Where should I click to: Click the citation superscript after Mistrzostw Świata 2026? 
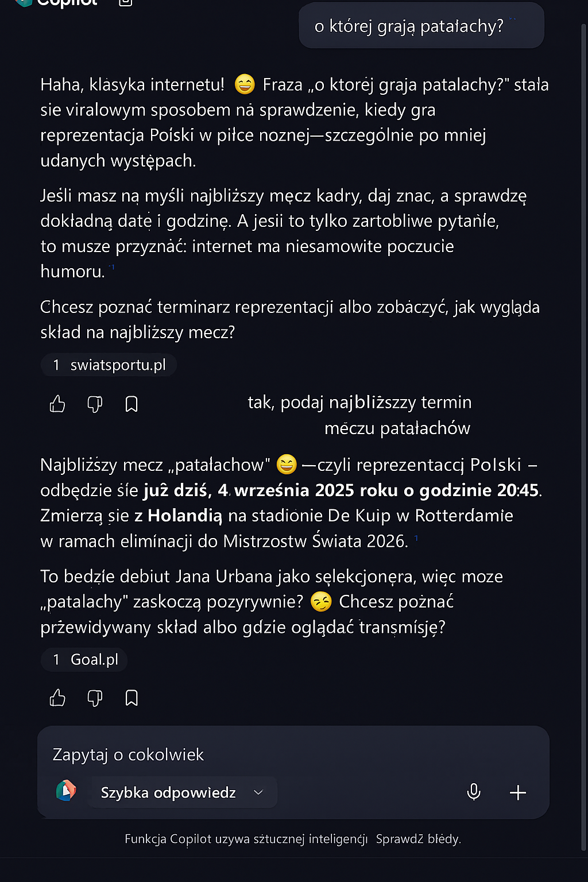(x=416, y=538)
